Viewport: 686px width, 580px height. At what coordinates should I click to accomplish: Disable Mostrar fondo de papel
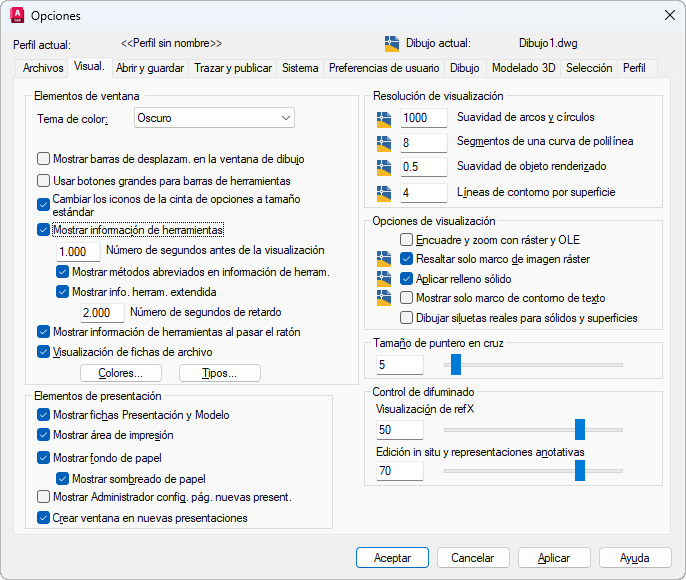point(43,458)
